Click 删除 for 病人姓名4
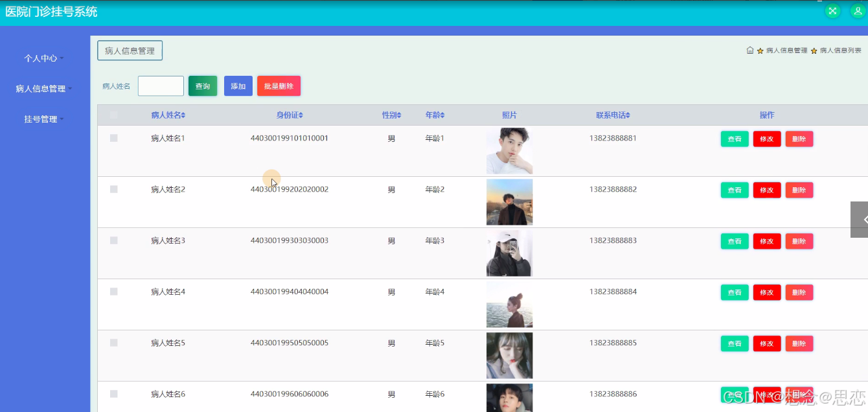The height and width of the screenshot is (412, 868). pos(799,293)
